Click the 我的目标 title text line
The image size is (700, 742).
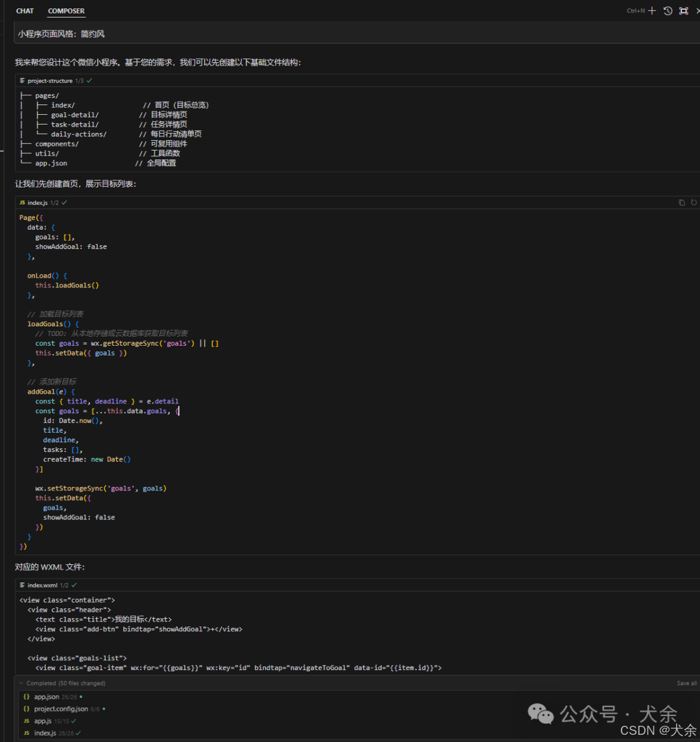tap(104, 619)
